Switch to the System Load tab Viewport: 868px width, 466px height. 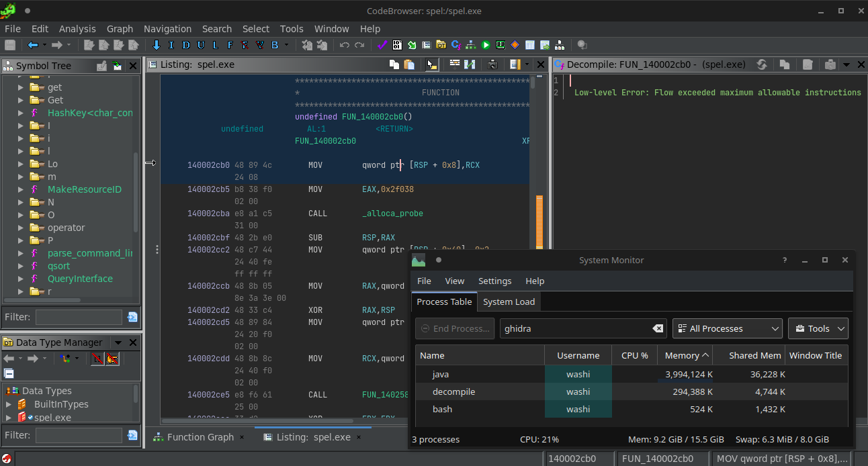tap(509, 301)
